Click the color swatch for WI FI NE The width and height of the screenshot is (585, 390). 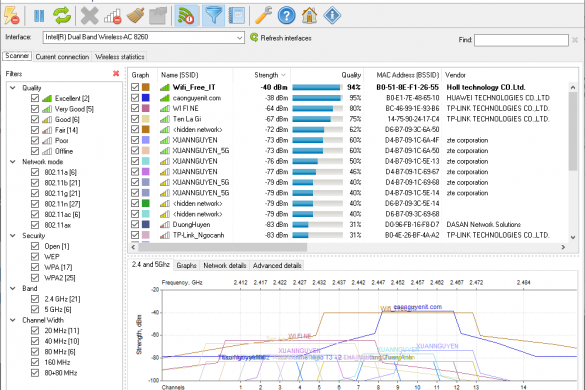pos(146,108)
